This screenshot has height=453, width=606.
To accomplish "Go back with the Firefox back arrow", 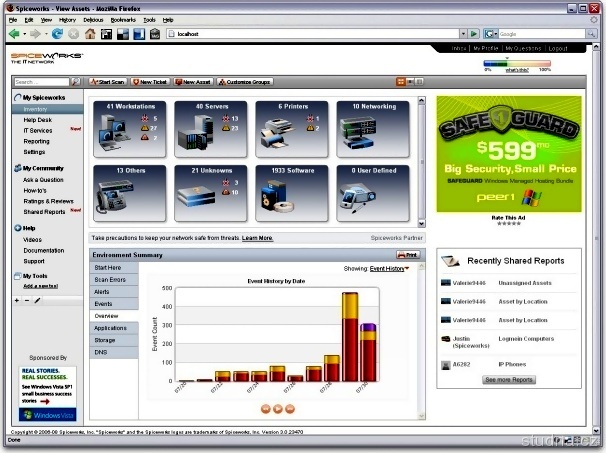I will click(14, 34).
